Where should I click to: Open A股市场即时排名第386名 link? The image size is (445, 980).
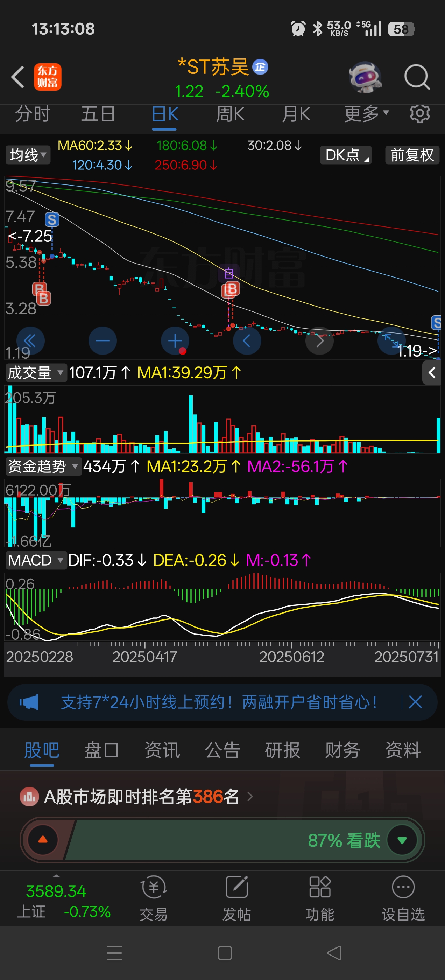point(148,796)
